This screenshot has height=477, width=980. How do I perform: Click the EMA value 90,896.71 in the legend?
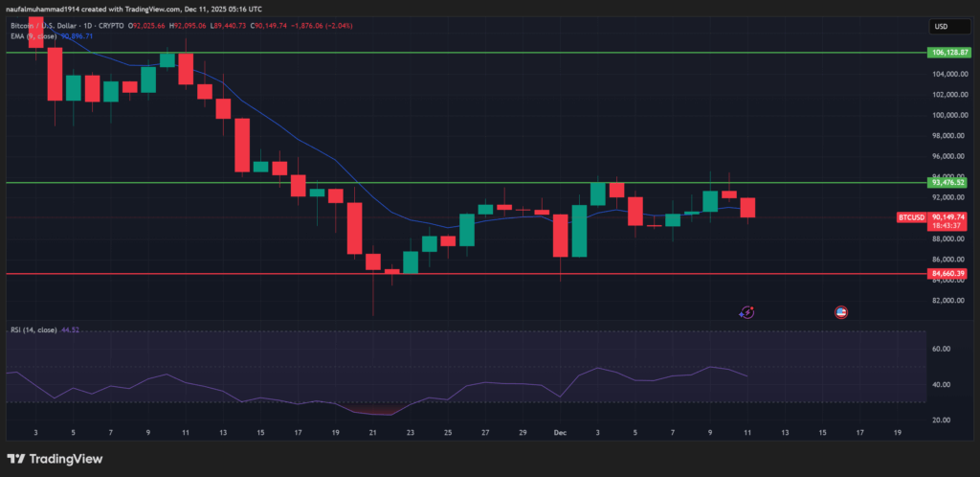click(77, 36)
